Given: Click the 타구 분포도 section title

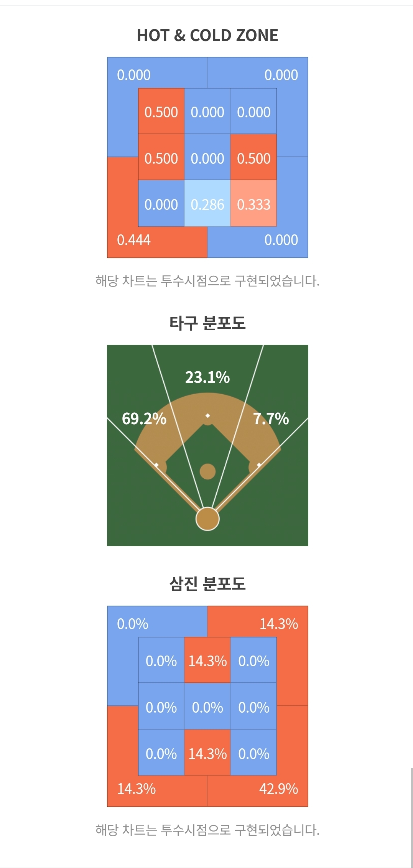Looking at the screenshot, I should point(207,323).
